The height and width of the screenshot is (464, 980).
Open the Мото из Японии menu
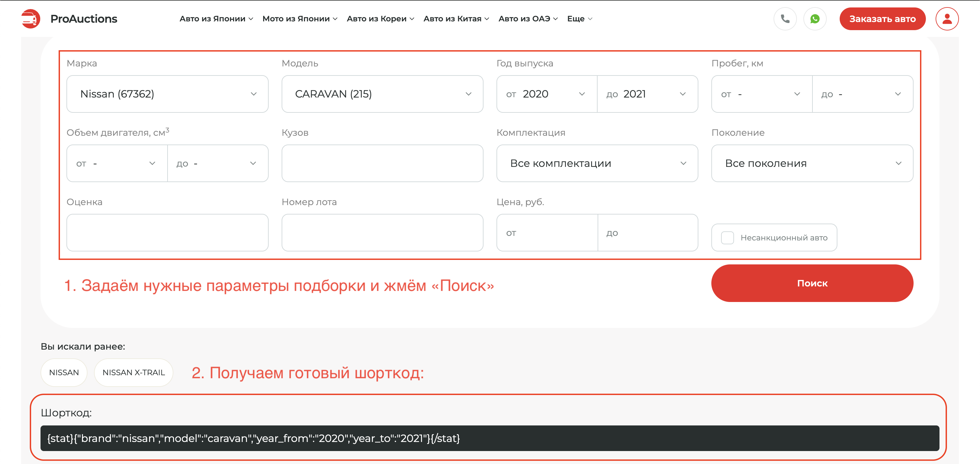click(300, 19)
